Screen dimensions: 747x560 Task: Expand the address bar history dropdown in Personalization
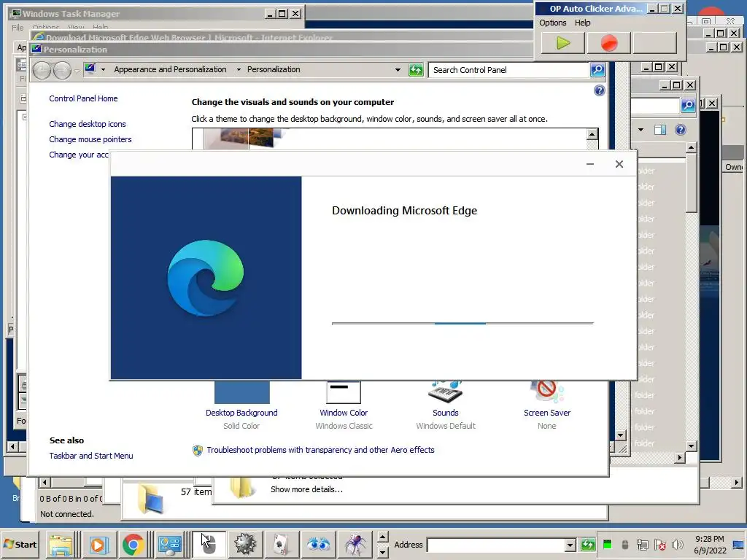click(398, 70)
